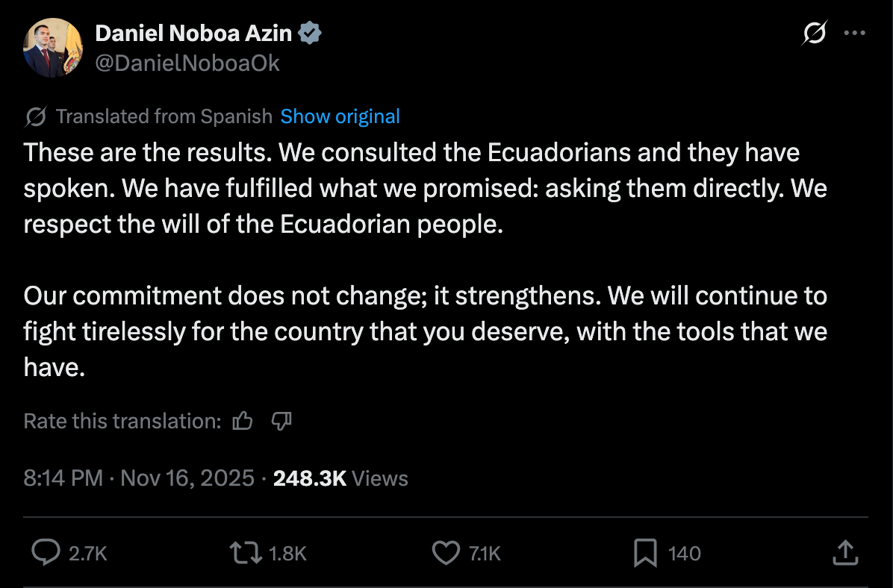893x588 pixels.
Task: Rate the translation with thumbs up
Action: point(243,422)
